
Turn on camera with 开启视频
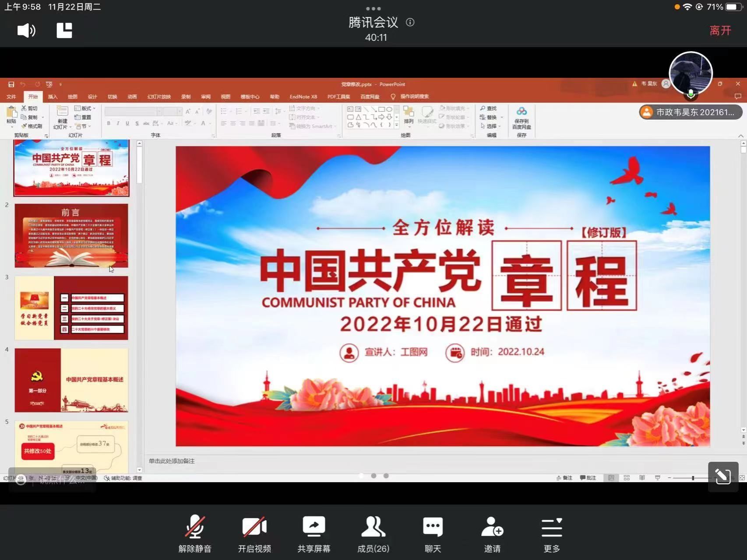click(254, 534)
